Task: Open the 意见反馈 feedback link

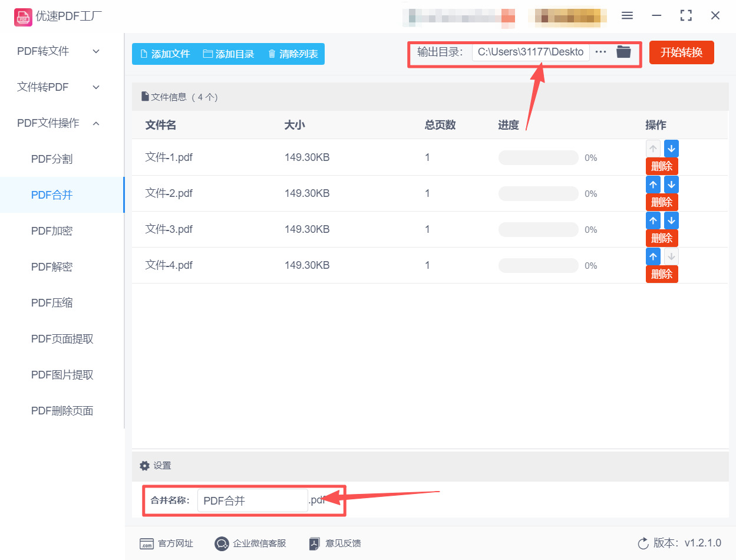Action: pyautogui.click(x=335, y=543)
